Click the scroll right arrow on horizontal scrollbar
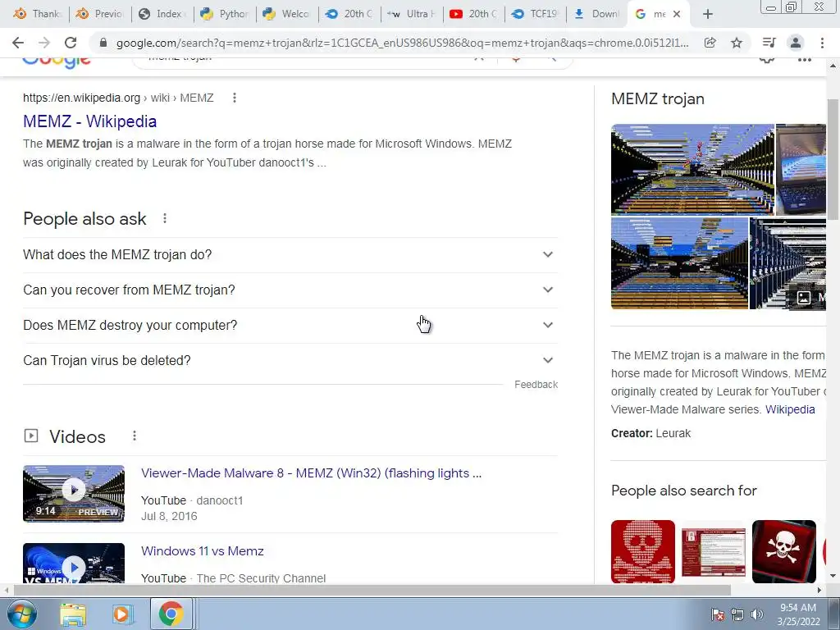The width and height of the screenshot is (840, 630). [819, 590]
